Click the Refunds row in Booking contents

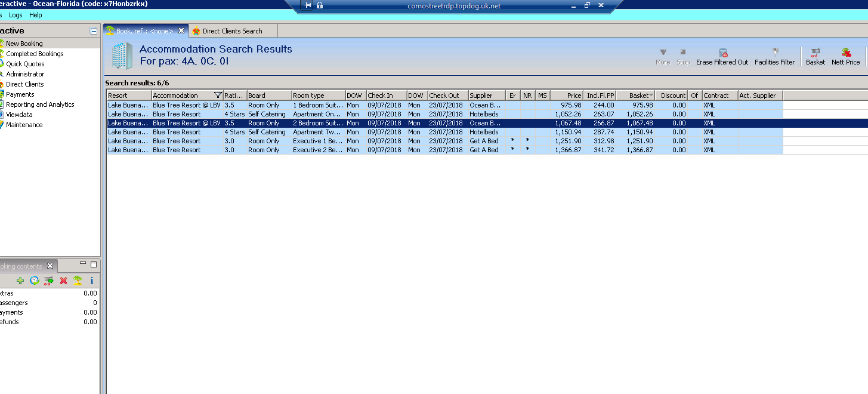pyautogui.click(x=49, y=322)
